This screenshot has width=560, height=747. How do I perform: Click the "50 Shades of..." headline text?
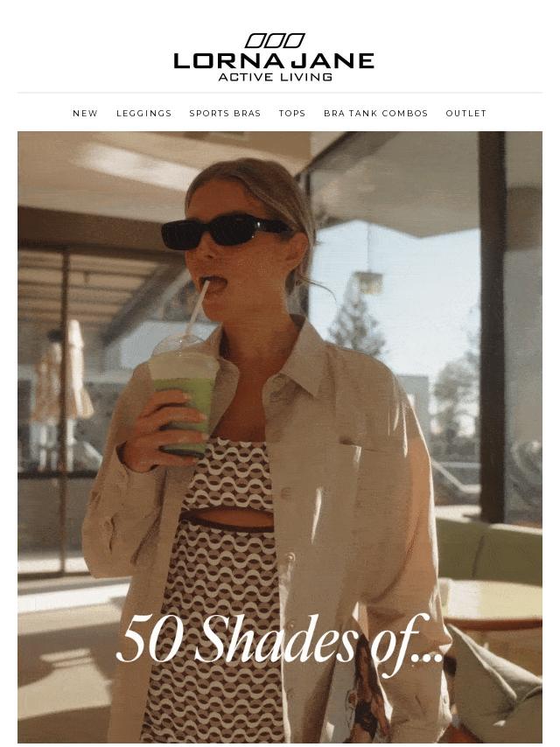pos(280,639)
